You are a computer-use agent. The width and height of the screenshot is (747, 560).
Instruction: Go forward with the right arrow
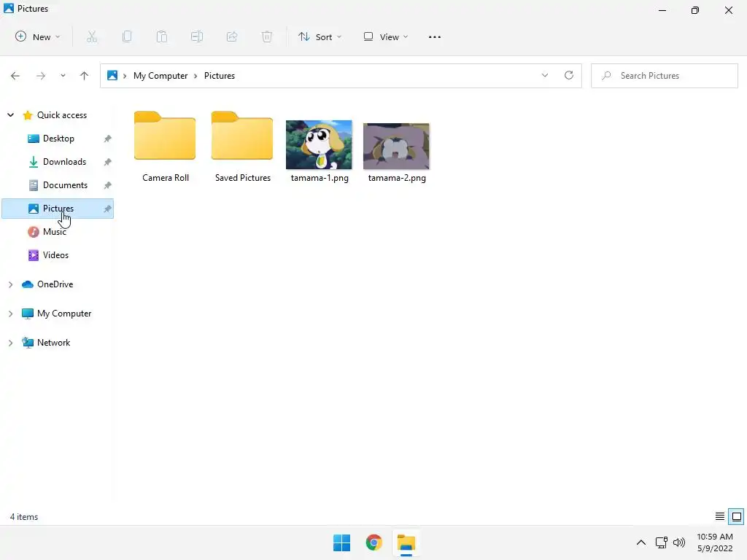(x=41, y=76)
